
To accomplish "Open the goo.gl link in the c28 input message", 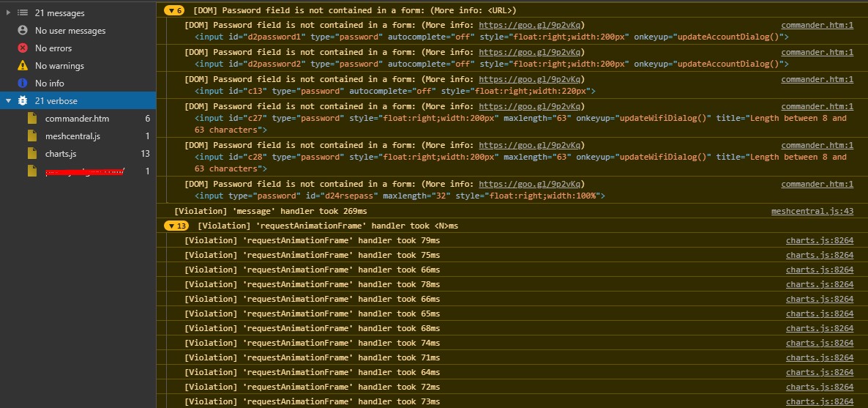I will coord(531,145).
